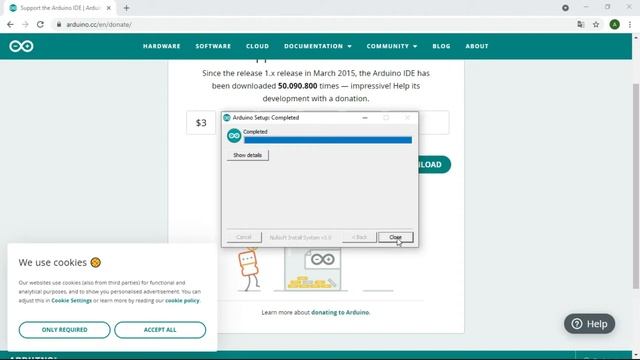640x360 pixels.
Task: Open the cookie policy link
Action: tap(182, 300)
